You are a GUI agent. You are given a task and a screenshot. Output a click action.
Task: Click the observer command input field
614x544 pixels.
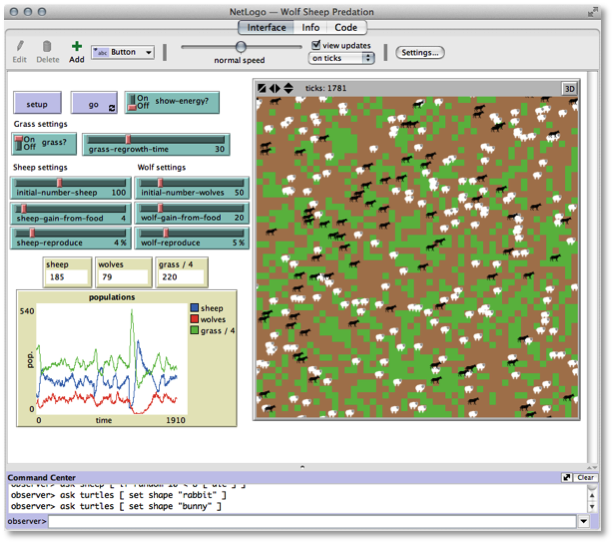pyautogui.click(x=312, y=522)
